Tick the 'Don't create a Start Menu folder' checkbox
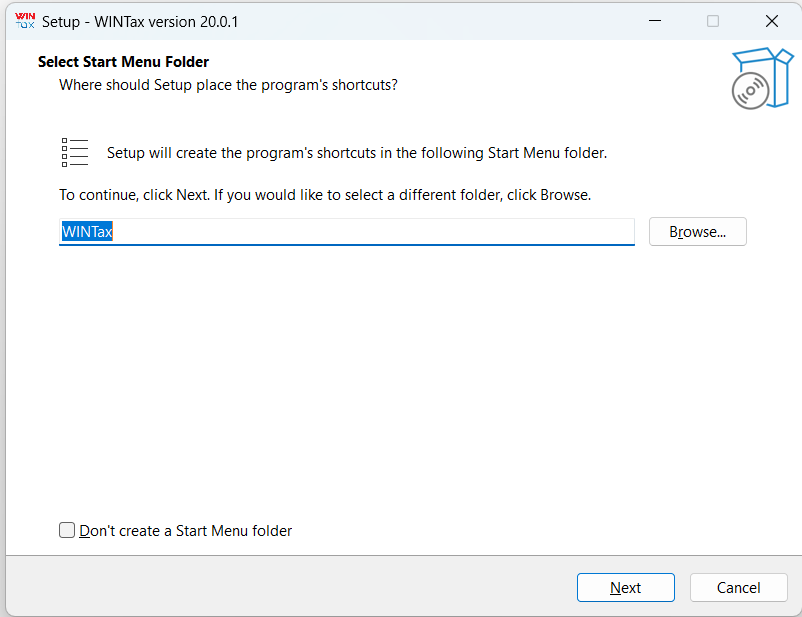Viewport: 802px width, 617px height. 67,530
